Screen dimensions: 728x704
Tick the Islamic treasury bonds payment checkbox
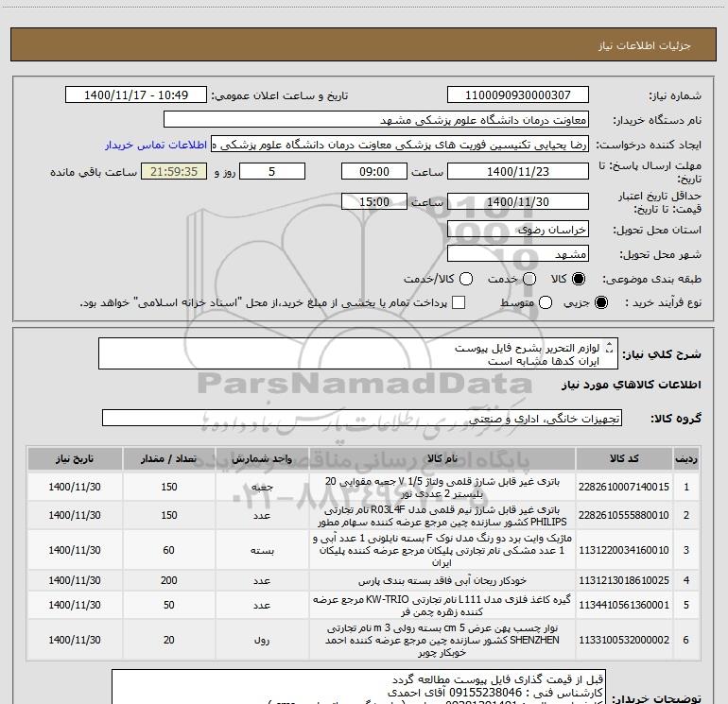point(459,302)
